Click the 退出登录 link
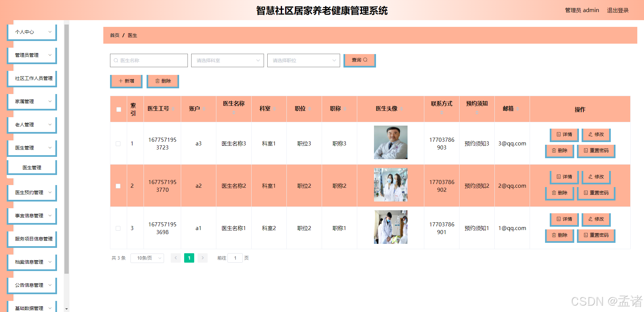The height and width of the screenshot is (312, 644). click(x=618, y=10)
